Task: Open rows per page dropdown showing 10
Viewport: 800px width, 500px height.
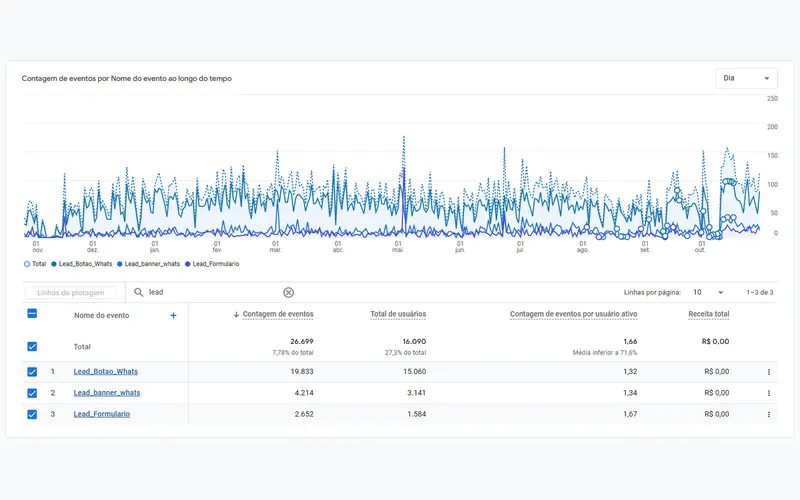Action: pyautogui.click(x=708, y=292)
